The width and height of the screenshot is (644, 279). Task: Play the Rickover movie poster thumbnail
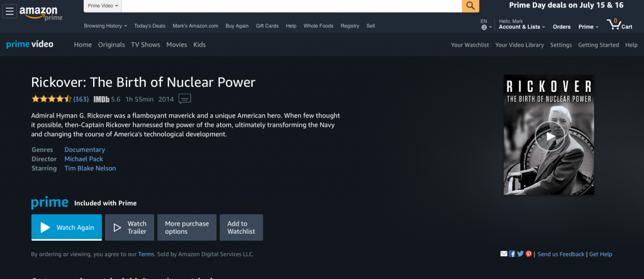pos(549,135)
